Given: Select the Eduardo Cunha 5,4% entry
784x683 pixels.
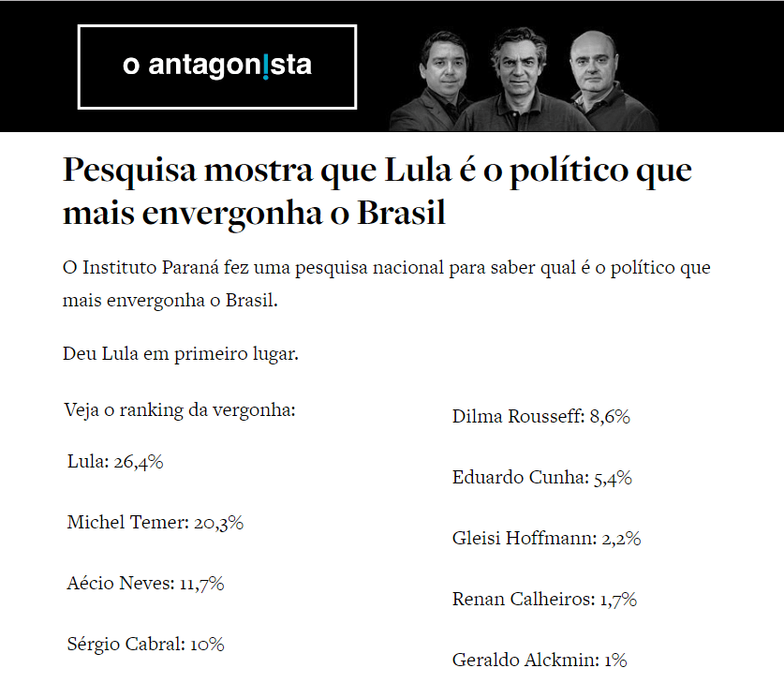Looking at the screenshot, I should [541, 478].
